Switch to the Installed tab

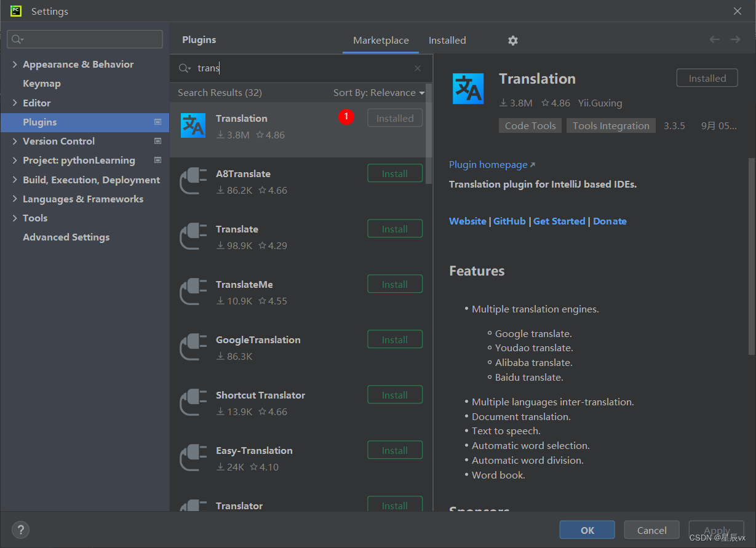pos(447,40)
